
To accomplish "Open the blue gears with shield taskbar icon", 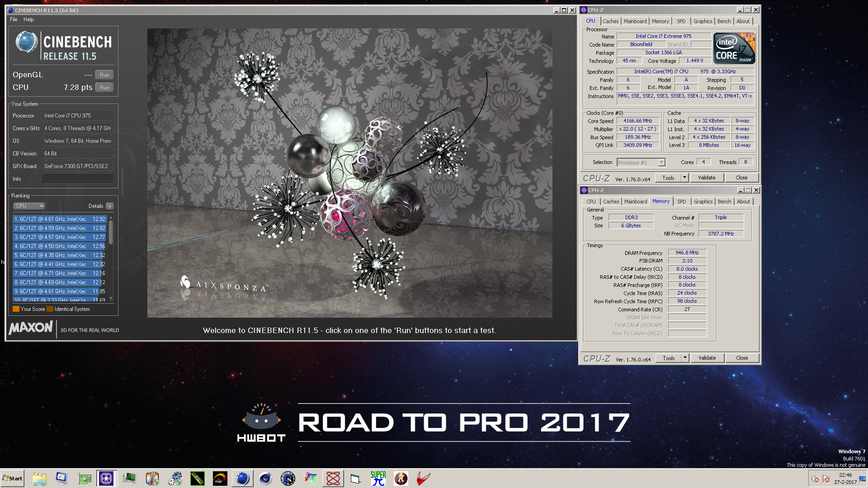I will click(x=175, y=479).
